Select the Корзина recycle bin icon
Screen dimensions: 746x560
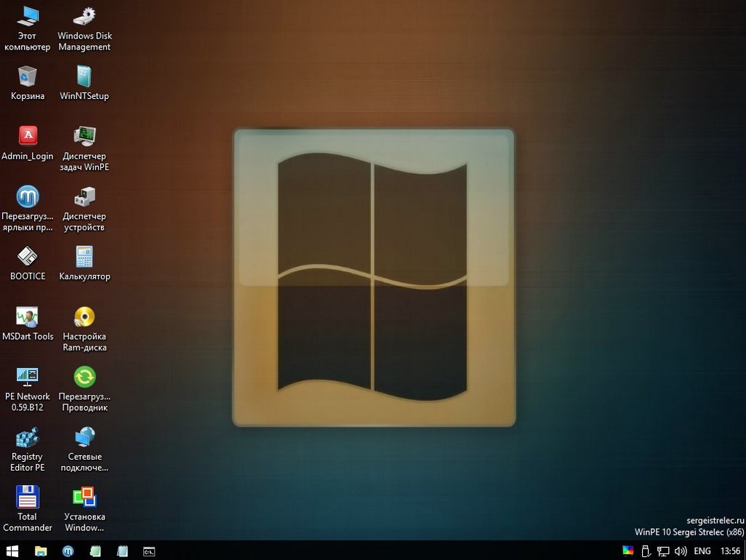[27, 83]
